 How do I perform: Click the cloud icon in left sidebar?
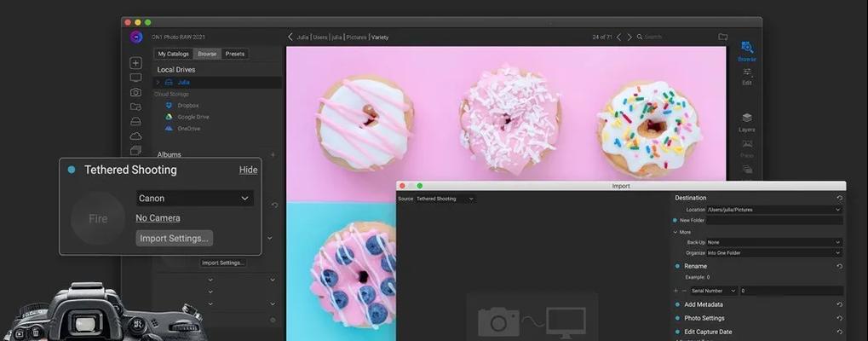(135, 136)
